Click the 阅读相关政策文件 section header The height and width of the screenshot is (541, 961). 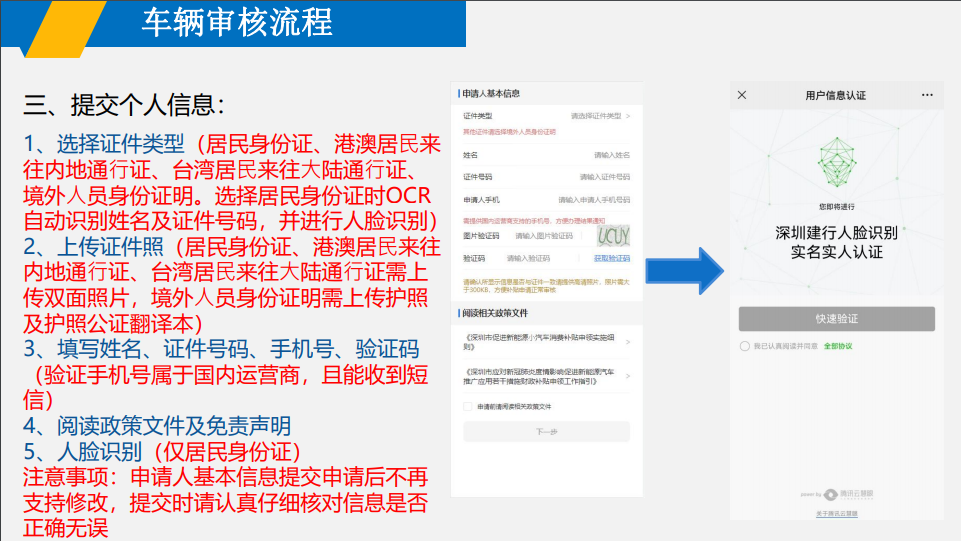[495, 313]
